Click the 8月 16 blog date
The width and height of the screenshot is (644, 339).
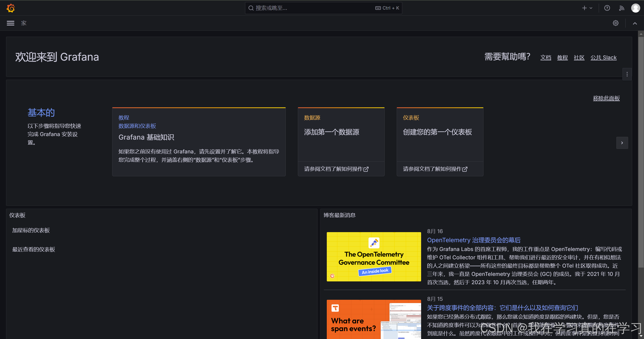point(435,231)
